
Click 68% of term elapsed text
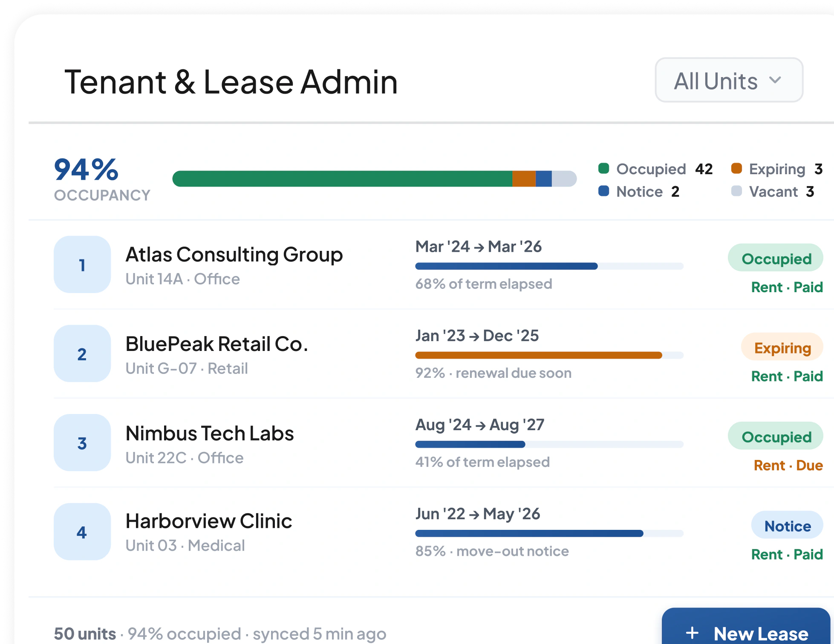[484, 284]
